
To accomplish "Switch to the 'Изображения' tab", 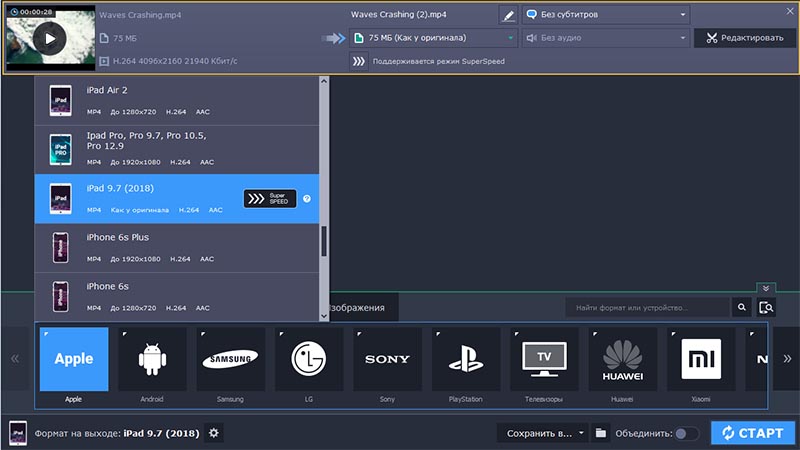I will coord(363,308).
